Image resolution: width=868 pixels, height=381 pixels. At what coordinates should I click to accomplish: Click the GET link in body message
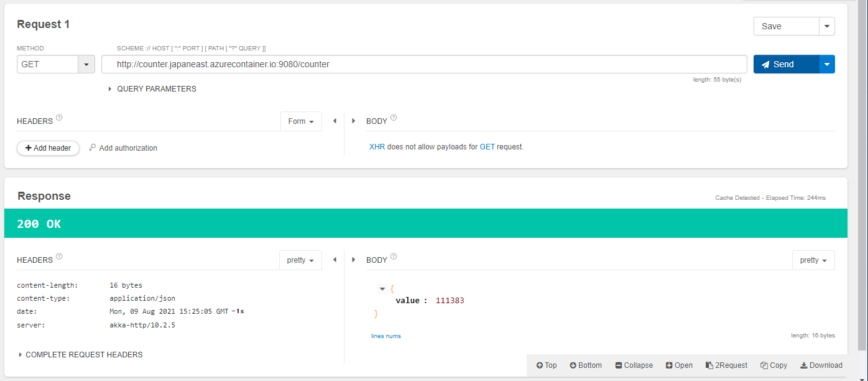point(487,147)
